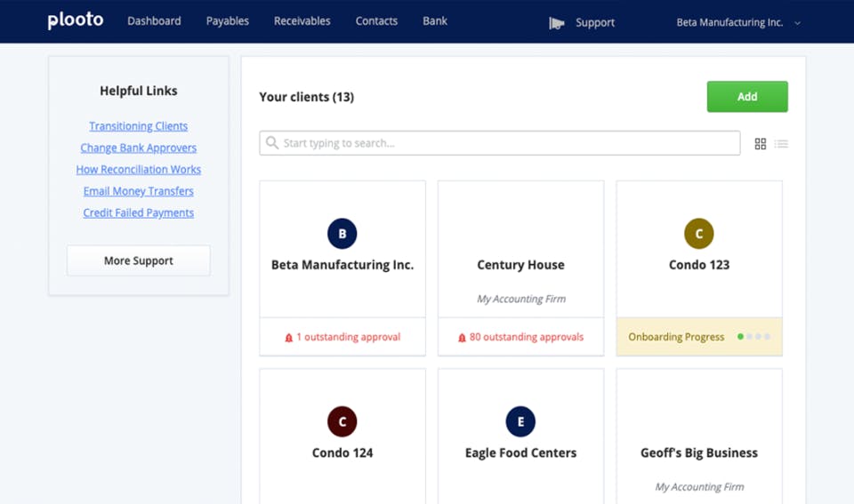Click the Condo 123 avatar icon

click(x=699, y=234)
